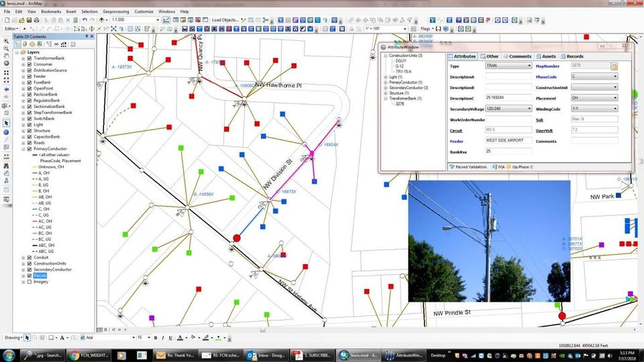Toggle the Roads layer visibility

pos(29,143)
